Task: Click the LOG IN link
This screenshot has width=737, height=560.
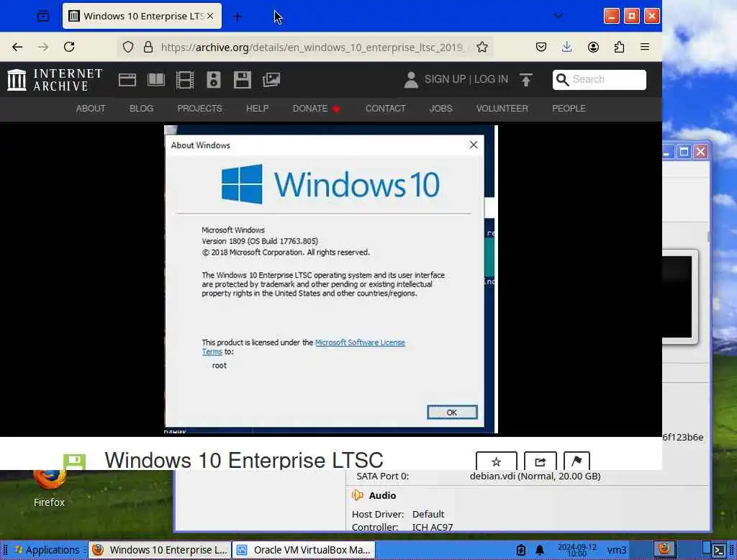Action: tap(491, 79)
